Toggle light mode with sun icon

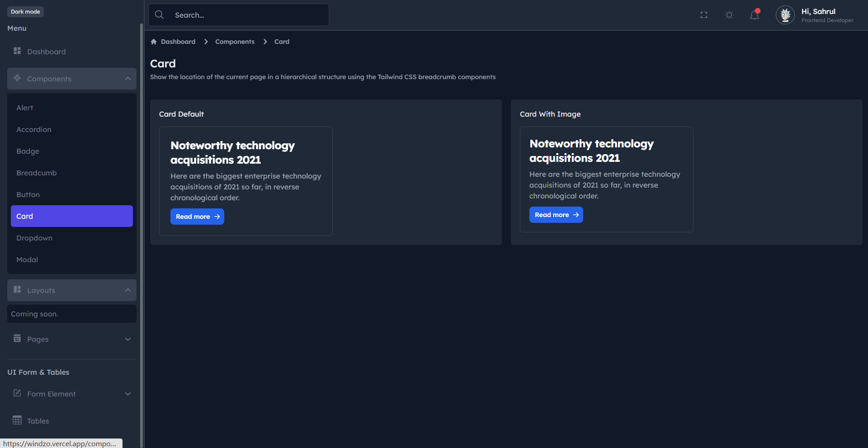(729, 15)
